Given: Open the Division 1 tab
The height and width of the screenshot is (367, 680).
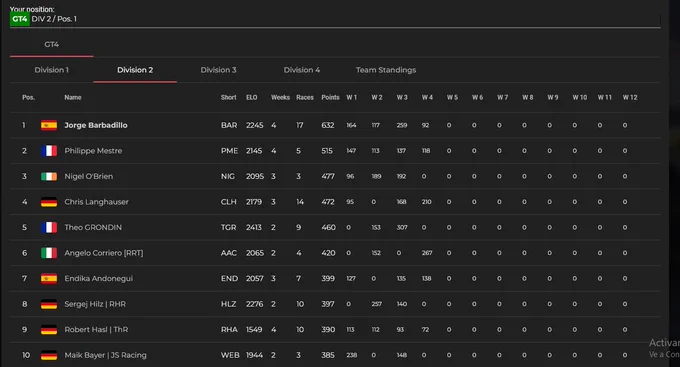Looking at the screenshot, I should 52,70.
